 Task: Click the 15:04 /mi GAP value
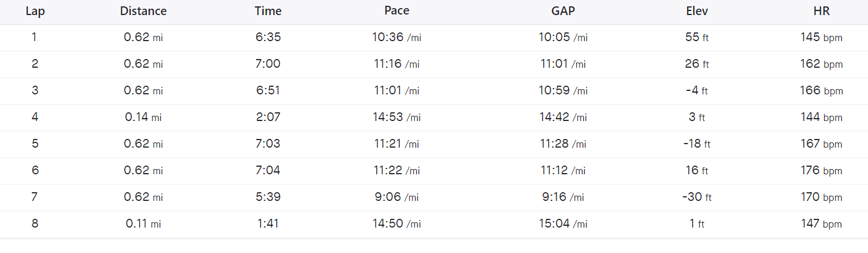click(563, 224)
